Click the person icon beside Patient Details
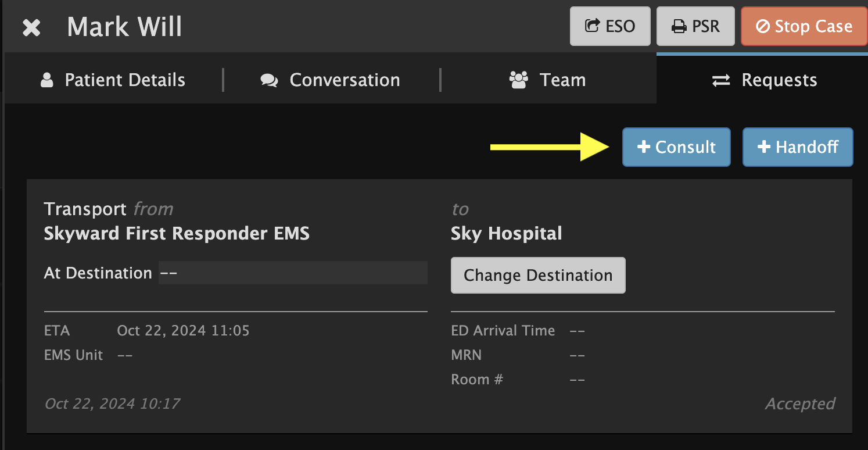The image size is (868, 450). coord(47,80)
